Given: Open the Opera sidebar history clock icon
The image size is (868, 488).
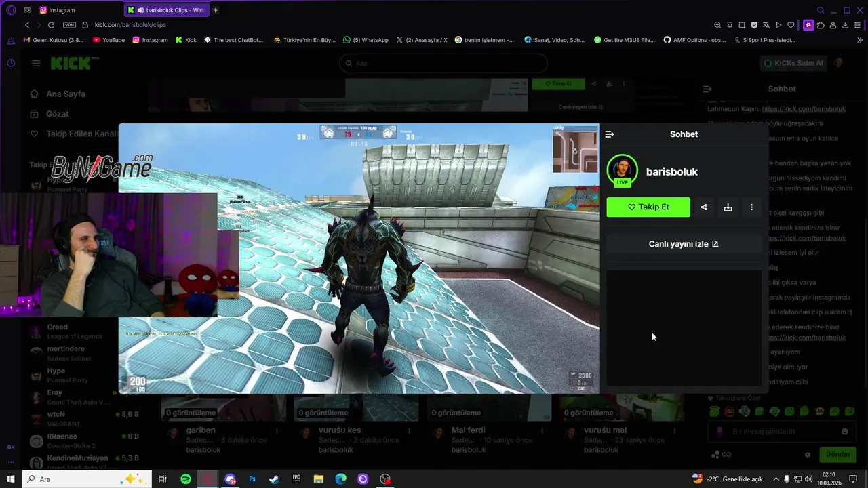Looking at the screenshot, I should (11, 63).
